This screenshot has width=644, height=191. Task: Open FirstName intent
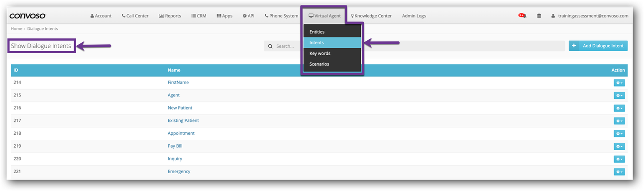(x=178, y=83)
